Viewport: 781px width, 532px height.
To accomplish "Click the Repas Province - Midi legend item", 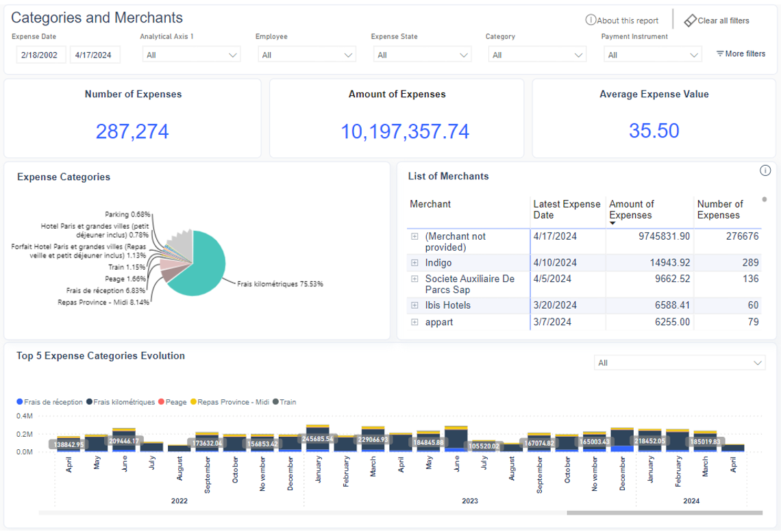I will [230, 402].
